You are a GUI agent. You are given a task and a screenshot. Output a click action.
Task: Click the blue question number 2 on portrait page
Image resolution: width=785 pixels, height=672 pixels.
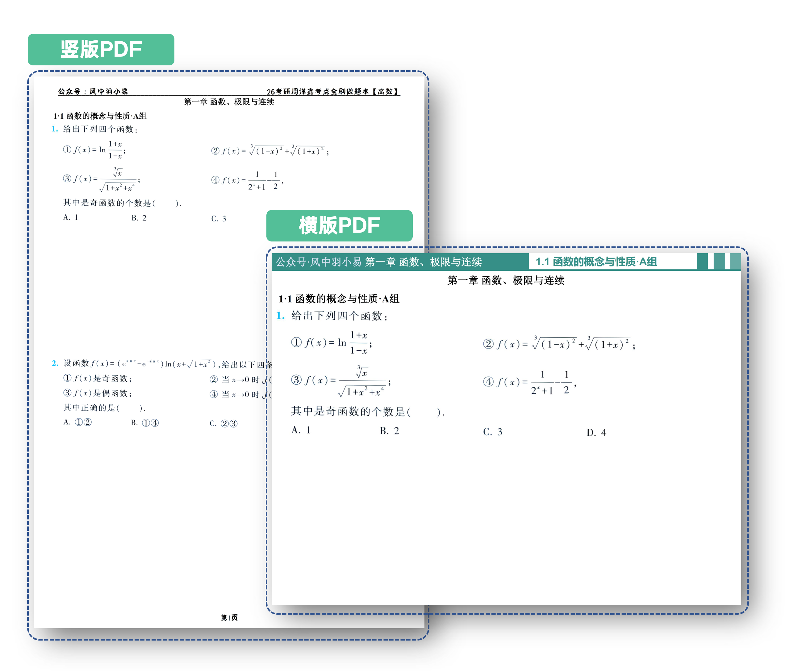(x=55, y=364)
